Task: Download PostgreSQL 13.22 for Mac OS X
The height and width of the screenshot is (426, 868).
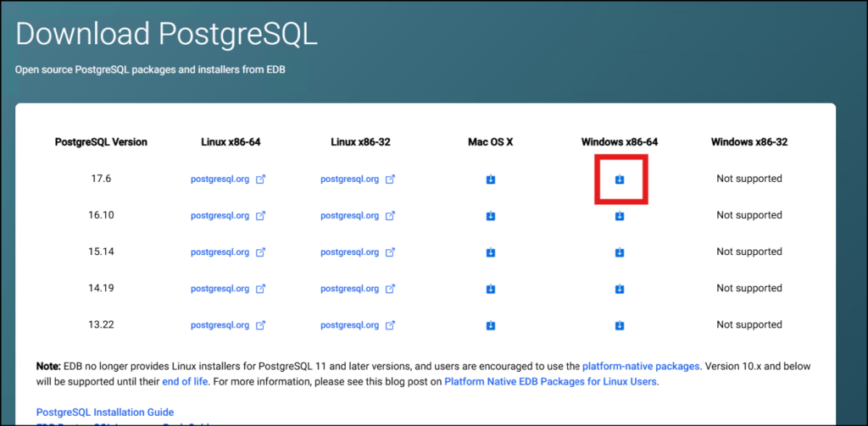Action: (491, 325)
